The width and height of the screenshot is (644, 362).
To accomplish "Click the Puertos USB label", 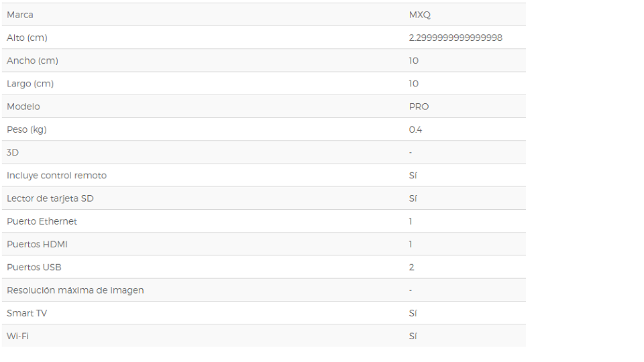I will [x=34, y=267].
